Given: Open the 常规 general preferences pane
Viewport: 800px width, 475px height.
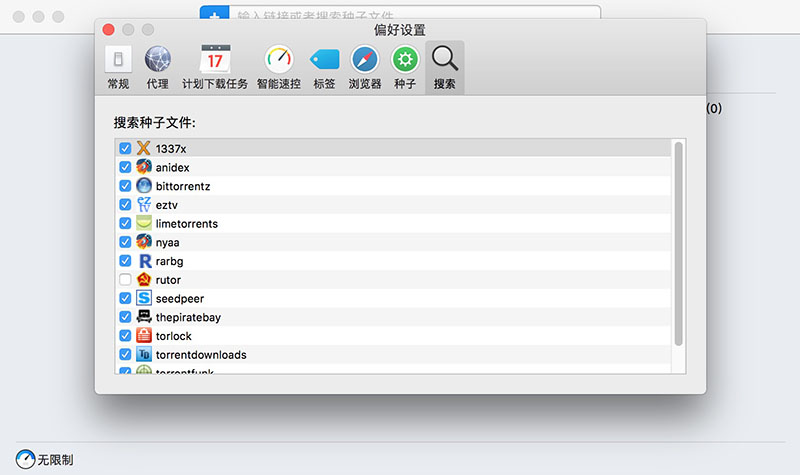Looking at the screenshot, I should click(x=118, y=68).
